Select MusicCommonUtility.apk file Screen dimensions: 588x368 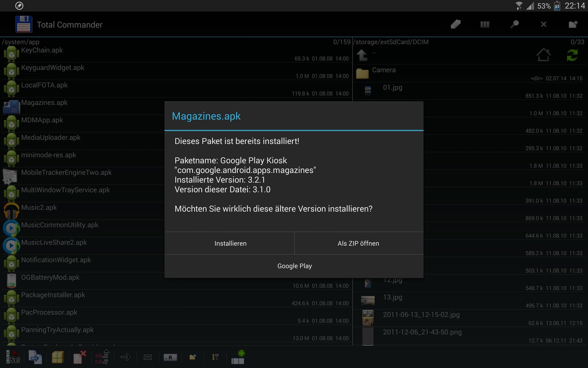click(83, 228)
